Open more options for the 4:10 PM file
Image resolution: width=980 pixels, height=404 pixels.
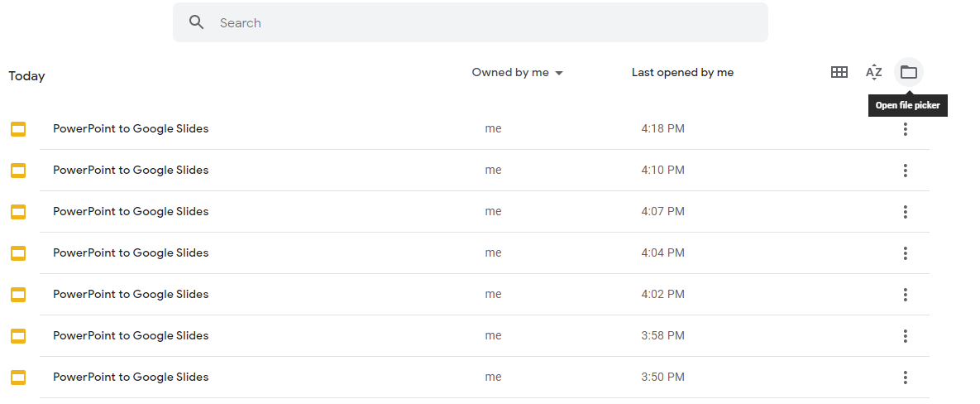click(x=905, y=170)
